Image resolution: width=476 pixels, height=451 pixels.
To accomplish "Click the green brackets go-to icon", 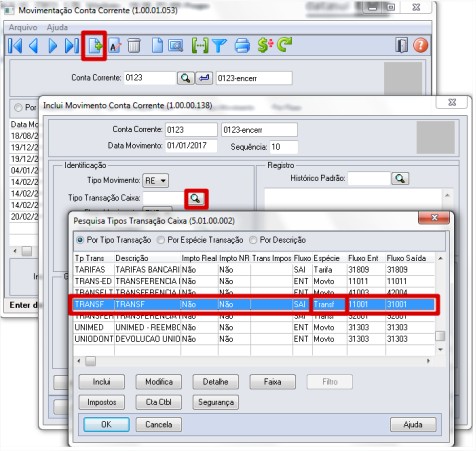I will pyautogui.click(x=200, y=46).
